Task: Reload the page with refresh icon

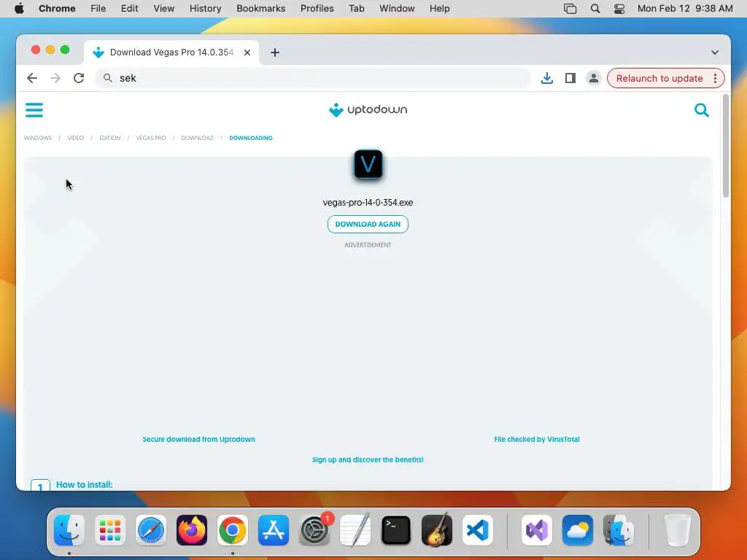Action: point(79,78)
